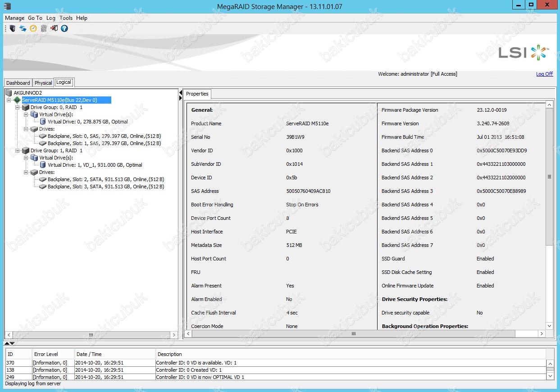Click the Backplane Slot: 0 SAS drive icon

click(43, 136)
